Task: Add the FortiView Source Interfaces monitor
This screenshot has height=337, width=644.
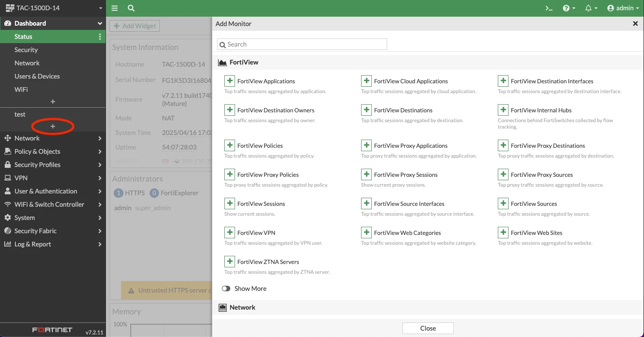Action: click(366, 203)
